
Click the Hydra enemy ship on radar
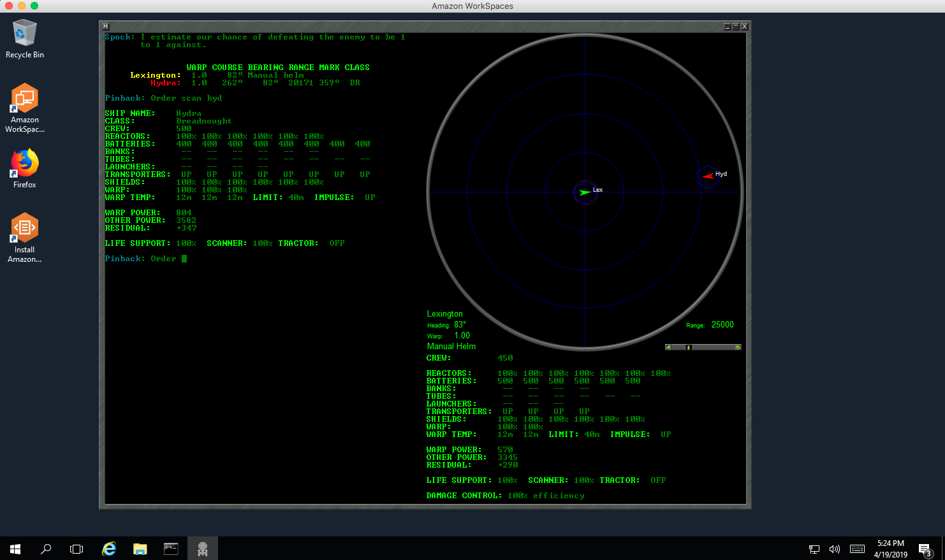pos(708,176)
